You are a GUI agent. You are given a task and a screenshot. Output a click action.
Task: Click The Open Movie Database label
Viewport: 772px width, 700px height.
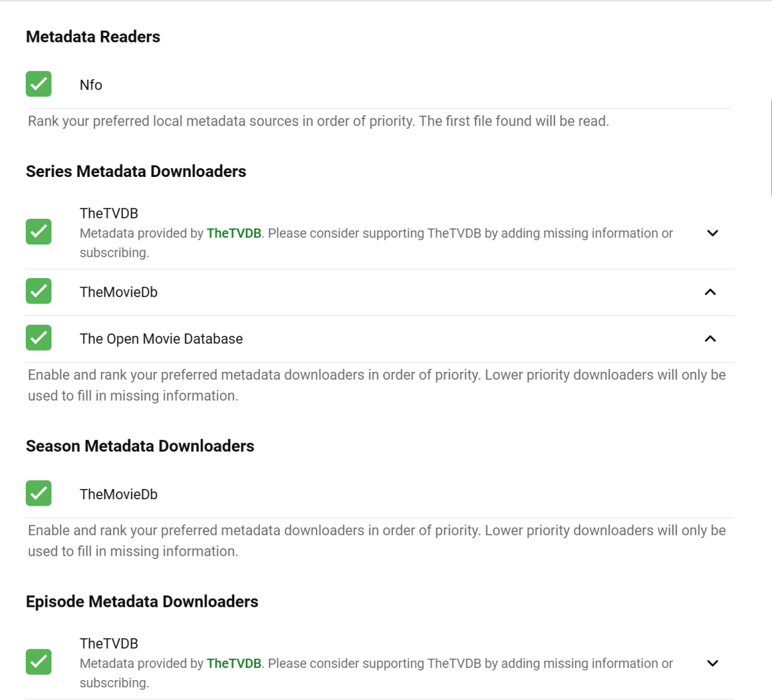tap(161, 339)
